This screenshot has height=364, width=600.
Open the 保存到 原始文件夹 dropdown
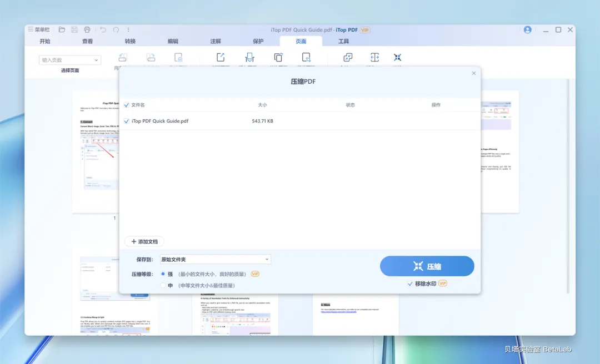point(216,259)
